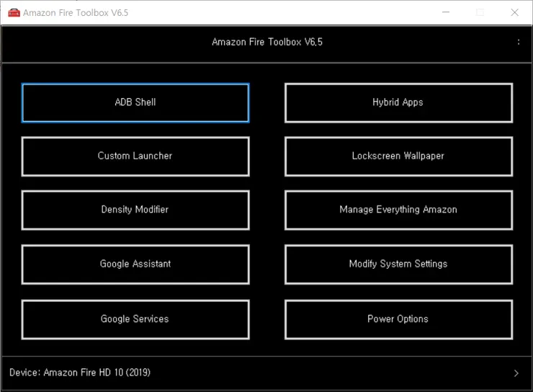Click the maximize window button

coord(480,12)
